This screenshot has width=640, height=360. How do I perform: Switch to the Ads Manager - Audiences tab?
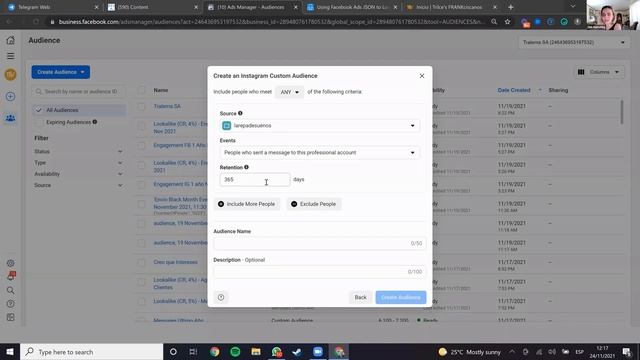click(x=252, y=7)
